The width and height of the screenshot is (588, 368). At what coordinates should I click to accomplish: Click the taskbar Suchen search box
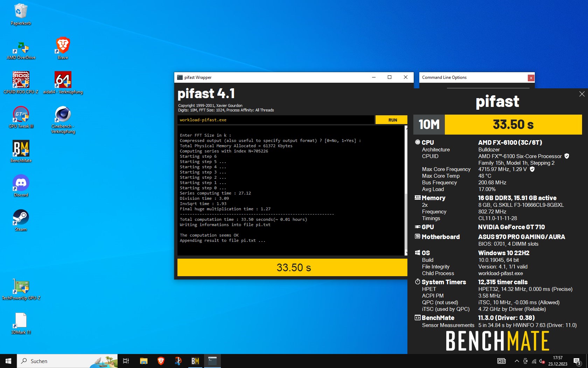pos(67,361)
